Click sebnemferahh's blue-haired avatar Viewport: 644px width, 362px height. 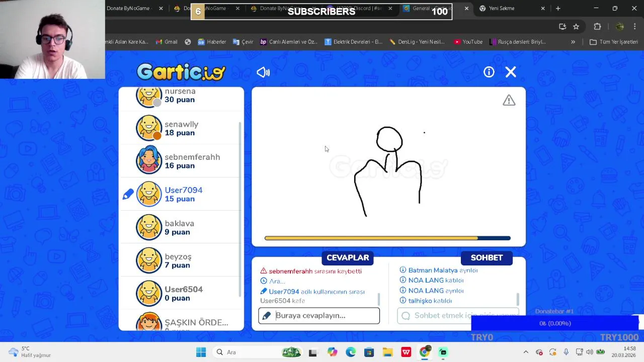[149, 160]
